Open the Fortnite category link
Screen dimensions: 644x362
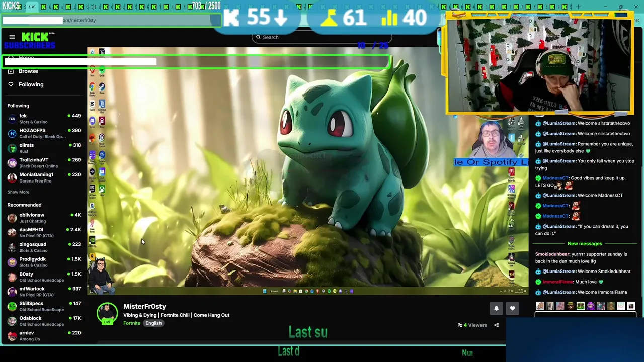(132, 323)
